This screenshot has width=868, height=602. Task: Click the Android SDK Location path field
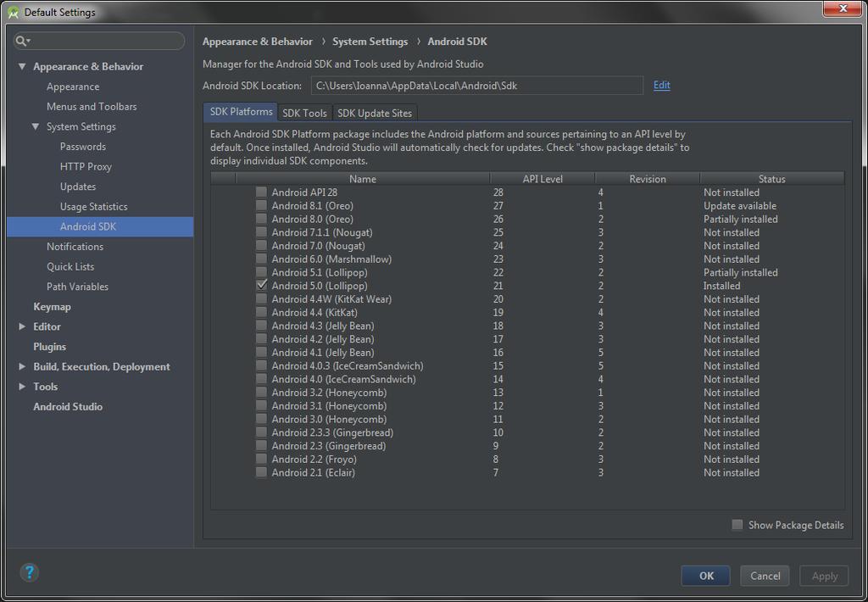point(476,86)
